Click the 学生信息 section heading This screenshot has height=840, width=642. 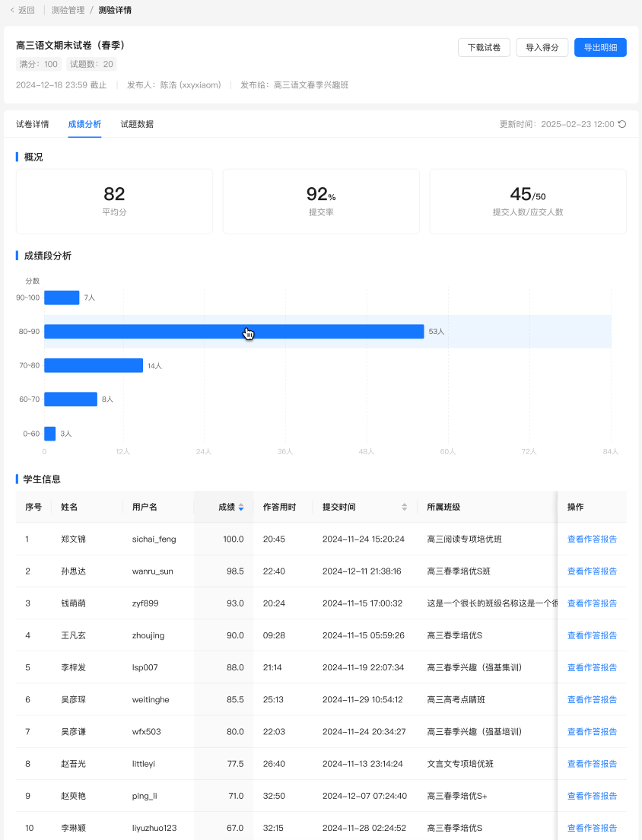pyautogui.click(x=42, y=479)
